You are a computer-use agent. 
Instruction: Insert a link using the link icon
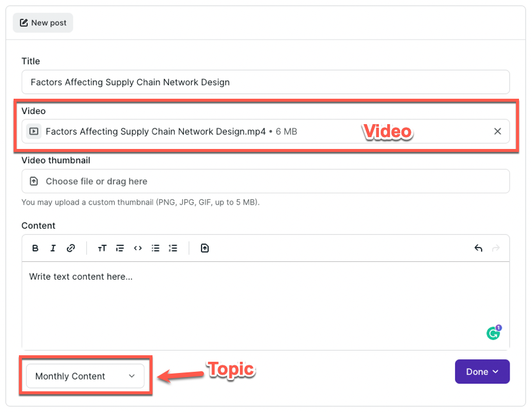click(x=71, y=248)
